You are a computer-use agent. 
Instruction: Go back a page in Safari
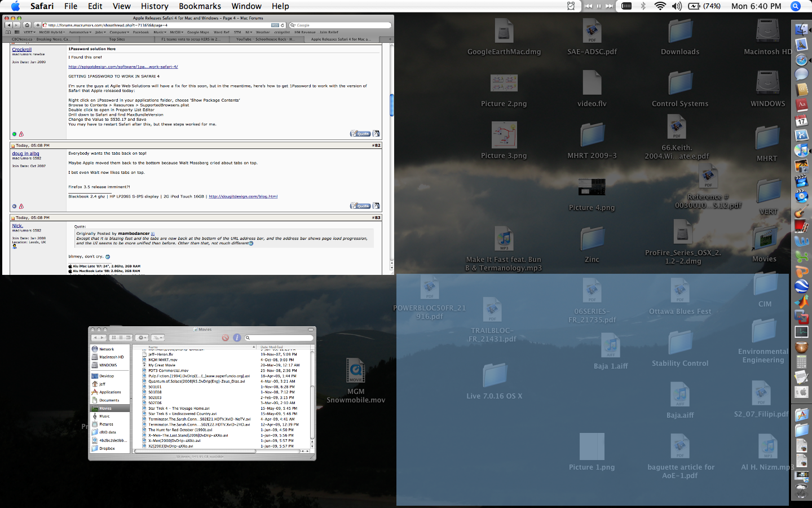pyautogui.click(x=8, y=25)
